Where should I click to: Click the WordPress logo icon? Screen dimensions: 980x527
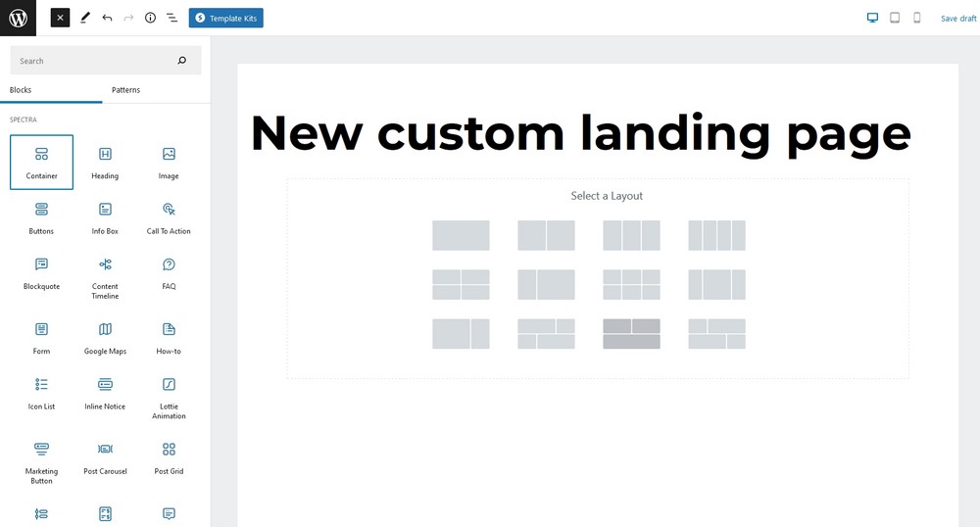pyautogui.click(x=18, y=18)
